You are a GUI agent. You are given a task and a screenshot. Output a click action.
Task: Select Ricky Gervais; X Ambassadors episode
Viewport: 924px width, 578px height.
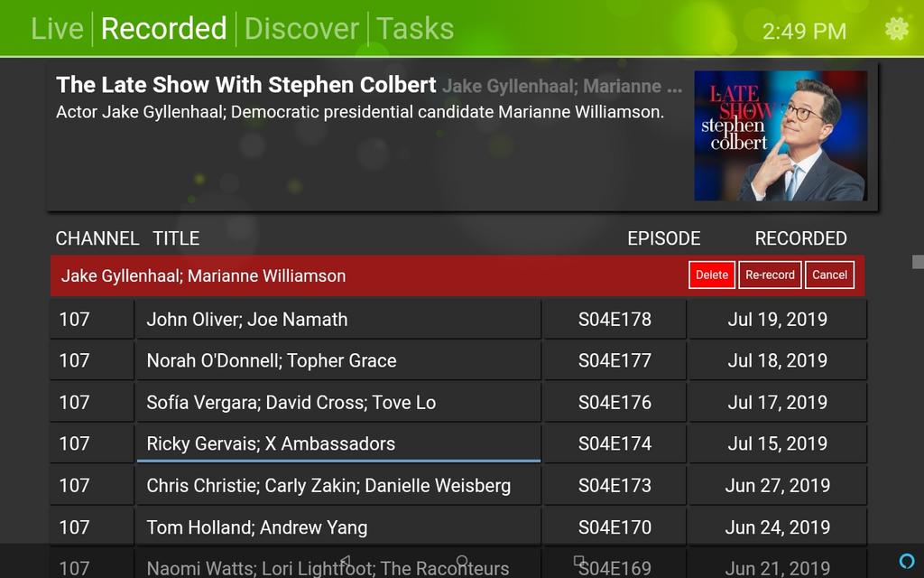pyautogui.click(x=338, y=443)
